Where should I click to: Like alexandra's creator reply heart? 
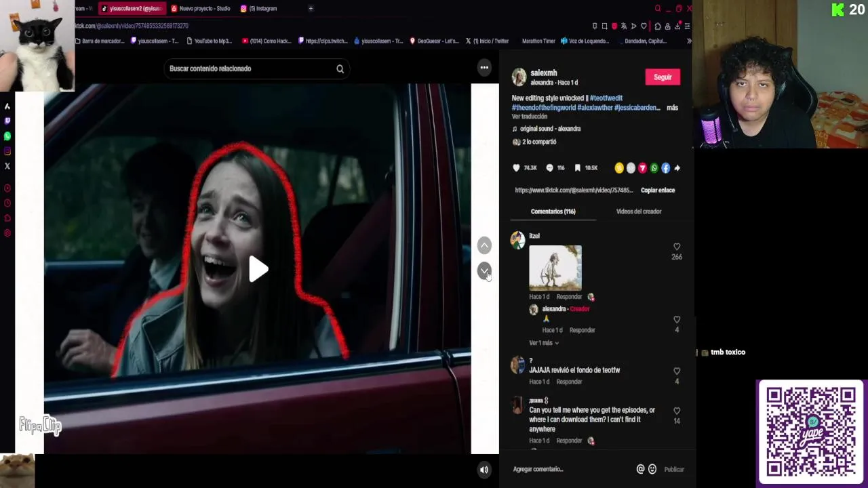point(677,319)
